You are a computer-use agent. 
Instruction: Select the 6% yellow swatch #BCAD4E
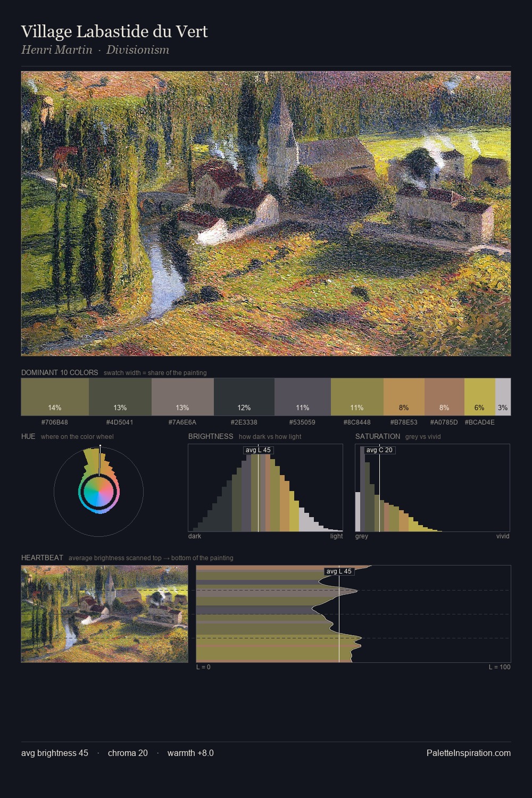pyautogui.click(x=480, y=397)
